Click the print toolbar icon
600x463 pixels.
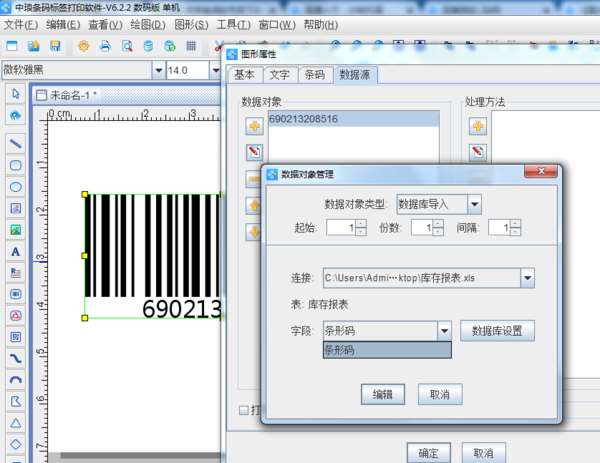[x=105, y=46]
